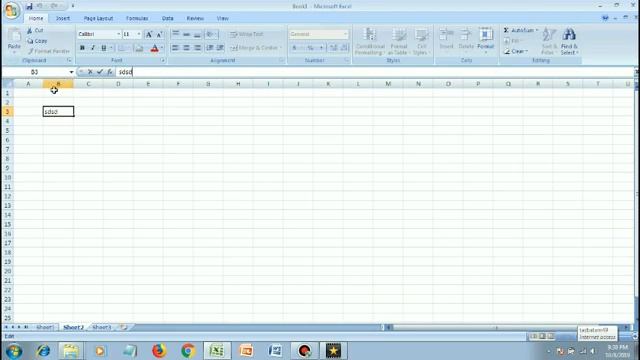Open the Format cells menu
Screen dimensions: 640x360
(x=485, y=39)
